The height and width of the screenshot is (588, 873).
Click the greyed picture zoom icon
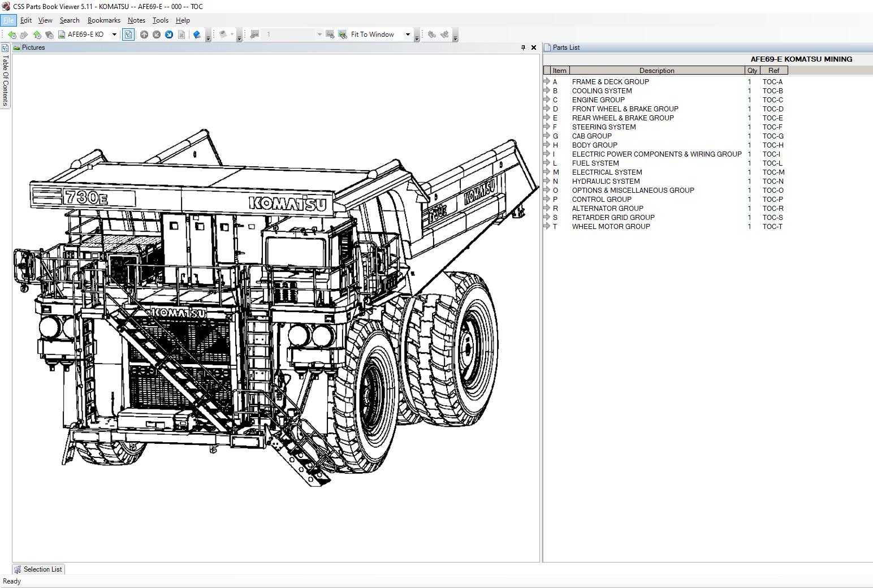click(330, 34)
